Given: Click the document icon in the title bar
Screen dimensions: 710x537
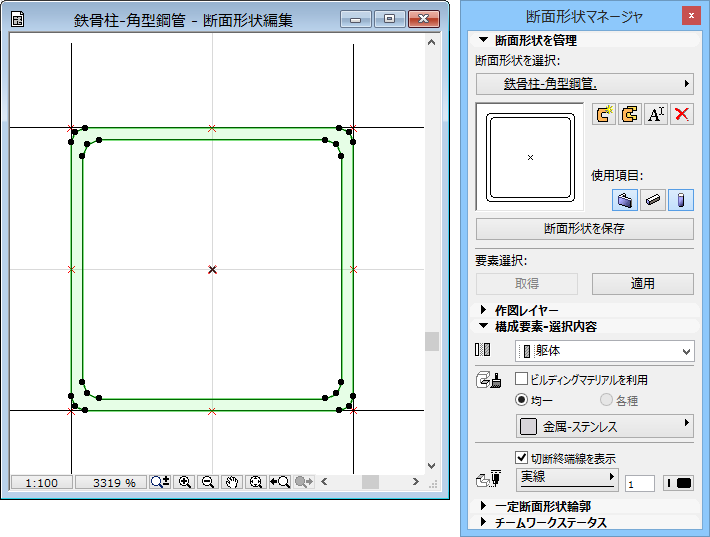Looking at the screenshot, I should [18, 19].
